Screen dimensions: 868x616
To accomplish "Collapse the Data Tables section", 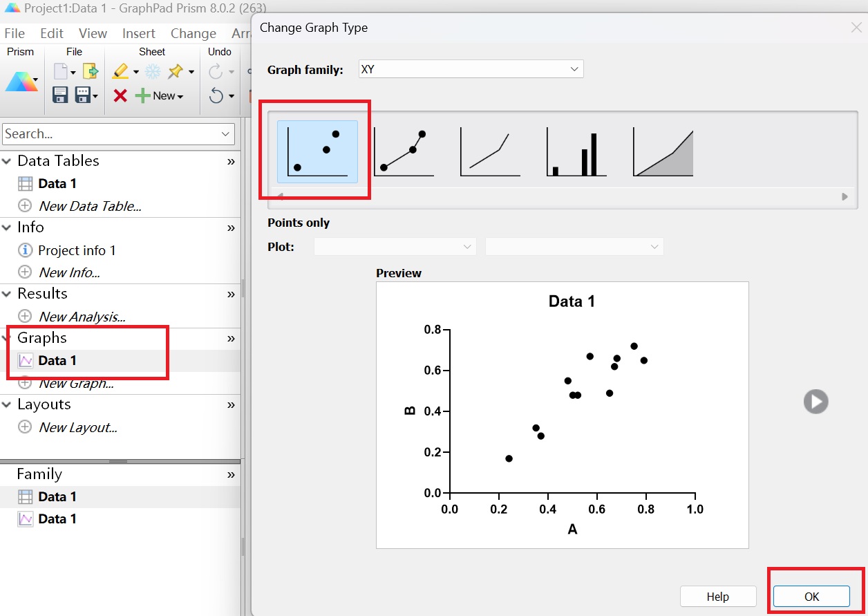I will pyautogui.click(x=7, y=161).
